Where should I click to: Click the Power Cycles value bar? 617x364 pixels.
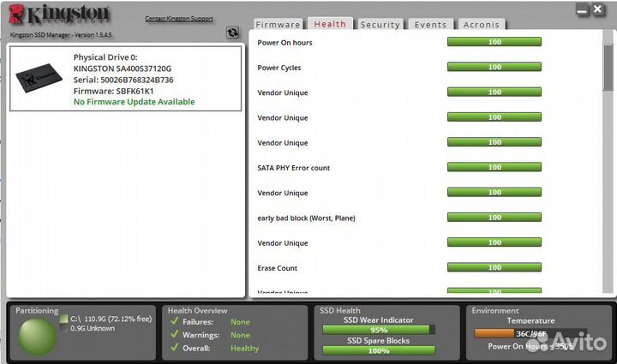coord(494,67)
